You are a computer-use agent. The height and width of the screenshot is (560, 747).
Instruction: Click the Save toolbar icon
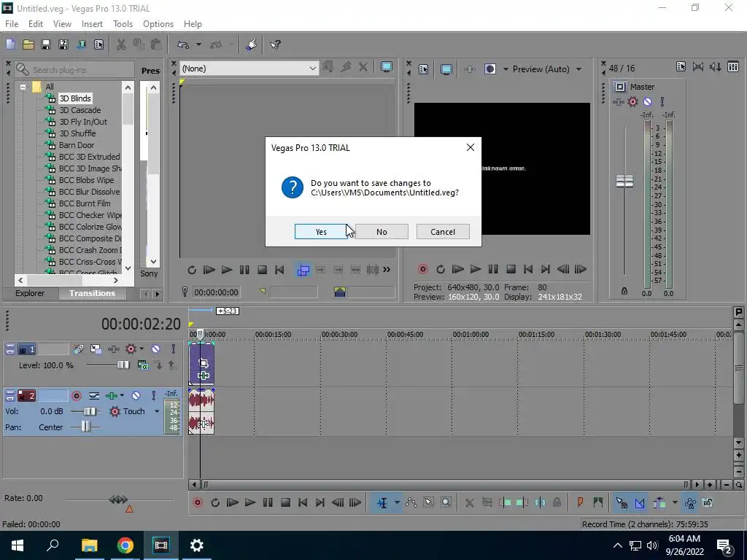pyautogui.click(x=46, y=44)
